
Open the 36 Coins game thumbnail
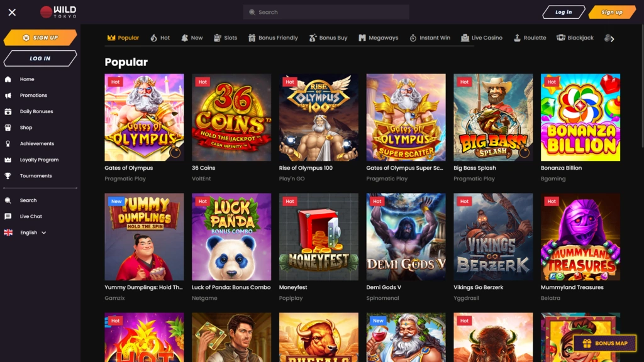pyautogui.click(x=231, y=118)
